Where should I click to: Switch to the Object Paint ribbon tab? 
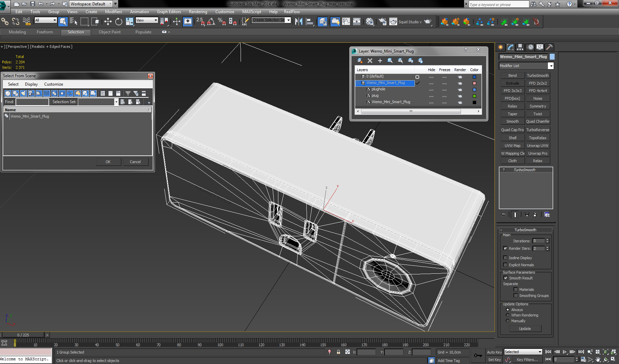tap(110, 32)
